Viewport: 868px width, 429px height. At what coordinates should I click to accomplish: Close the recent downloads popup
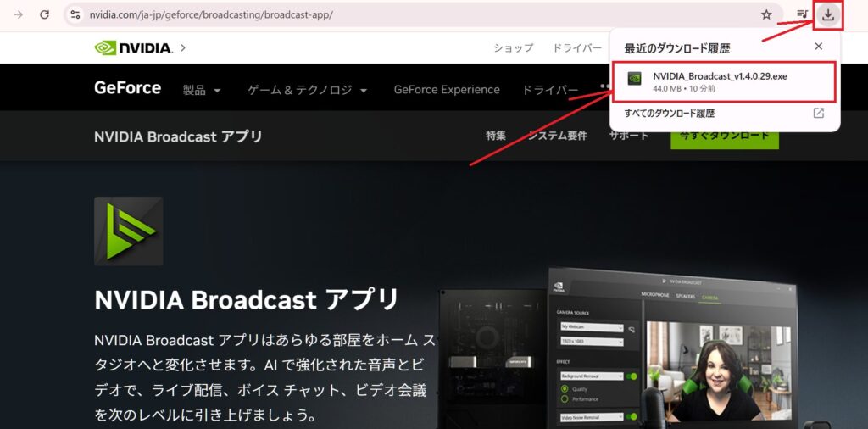pos(819,47)
